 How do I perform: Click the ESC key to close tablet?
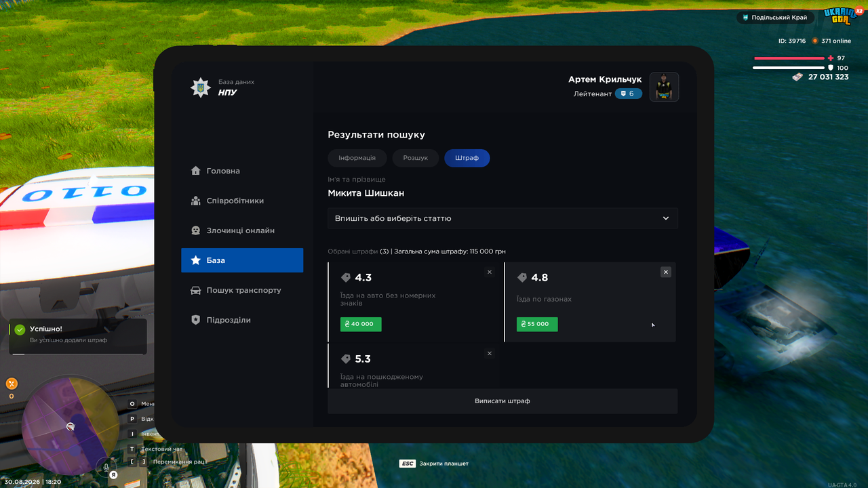408,464
